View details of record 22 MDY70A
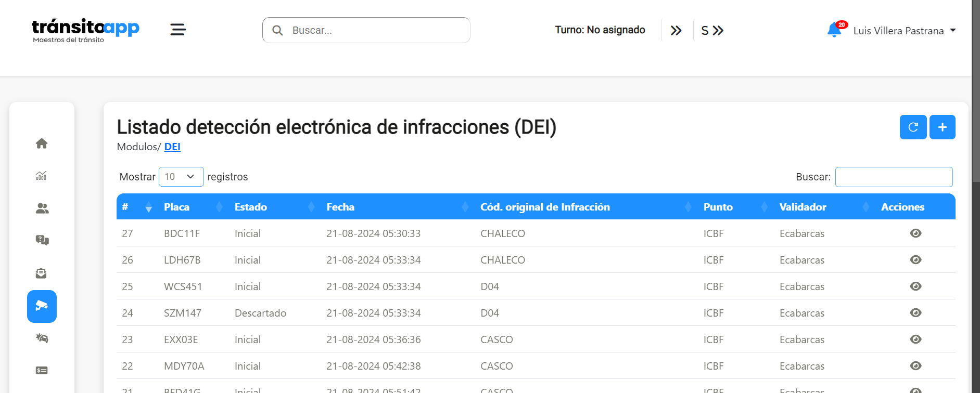The image size is (980, 393). pos(916,366)
